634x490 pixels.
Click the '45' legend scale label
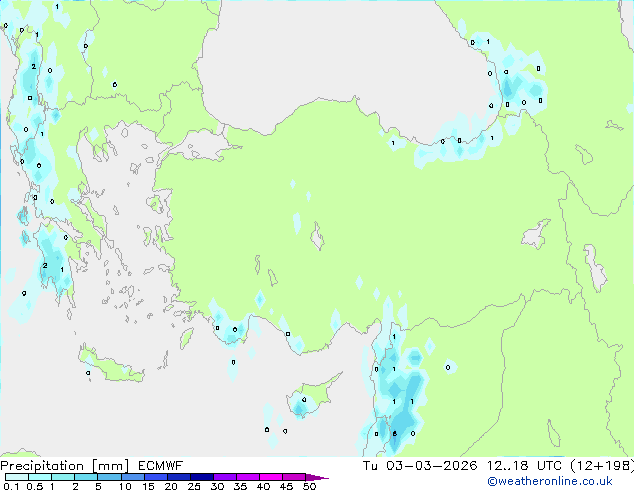286,486
